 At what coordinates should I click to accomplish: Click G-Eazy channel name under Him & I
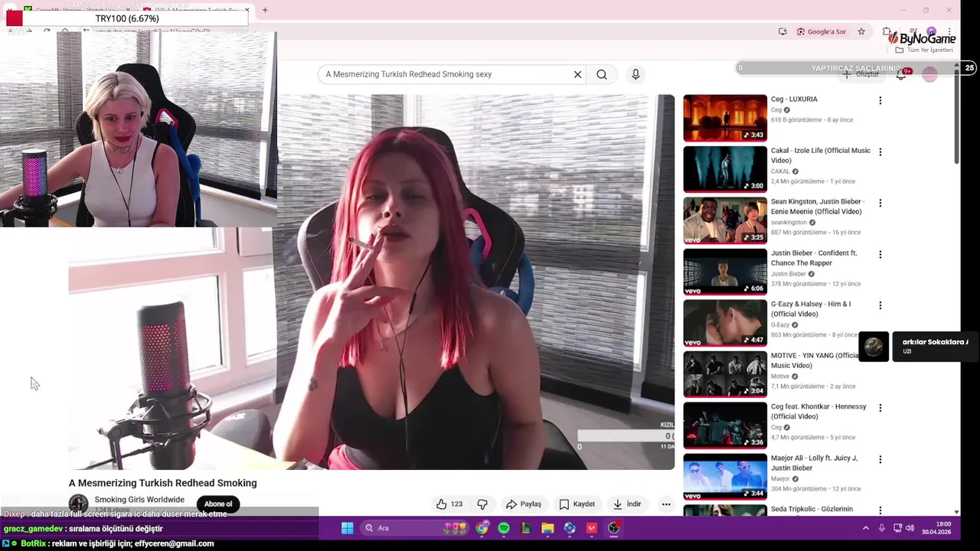click(x=780, y=324)
